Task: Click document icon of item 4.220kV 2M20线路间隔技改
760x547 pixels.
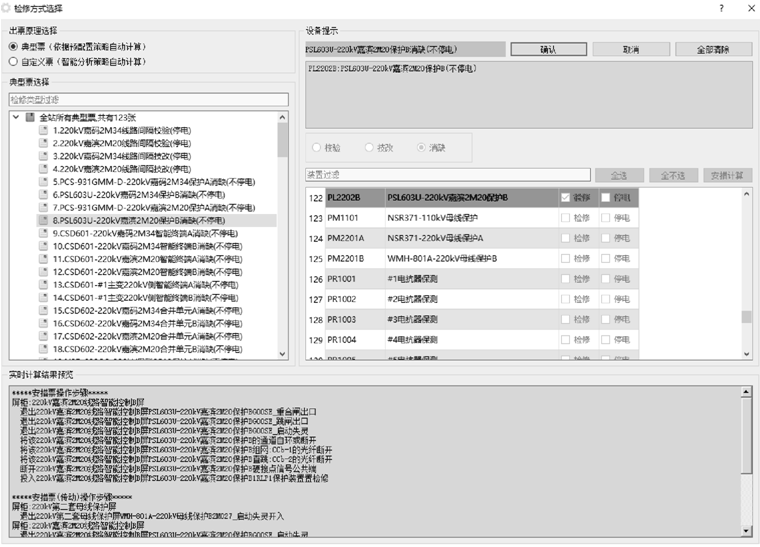Action: click(43, 169)
